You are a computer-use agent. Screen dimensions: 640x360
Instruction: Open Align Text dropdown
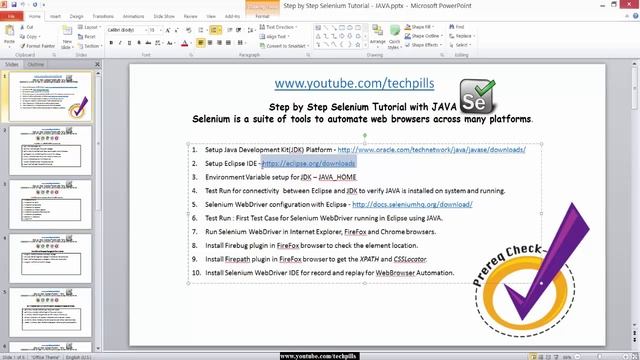(275, 36)
